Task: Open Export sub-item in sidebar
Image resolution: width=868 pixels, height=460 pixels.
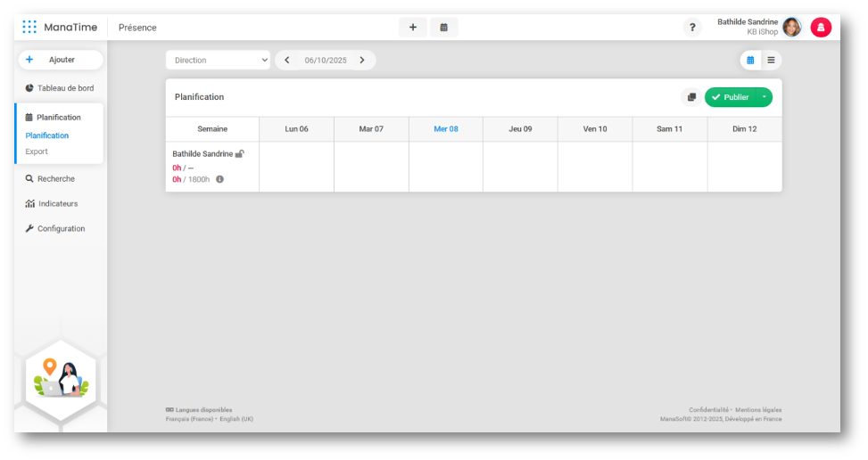Action: tap(37, 152)
